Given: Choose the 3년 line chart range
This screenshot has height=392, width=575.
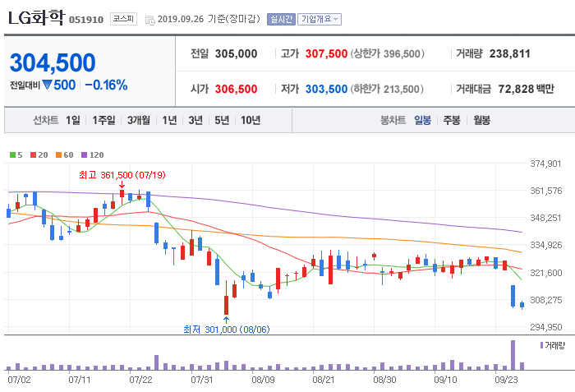Looking at the screenshot, I should [x=195, y=120].
